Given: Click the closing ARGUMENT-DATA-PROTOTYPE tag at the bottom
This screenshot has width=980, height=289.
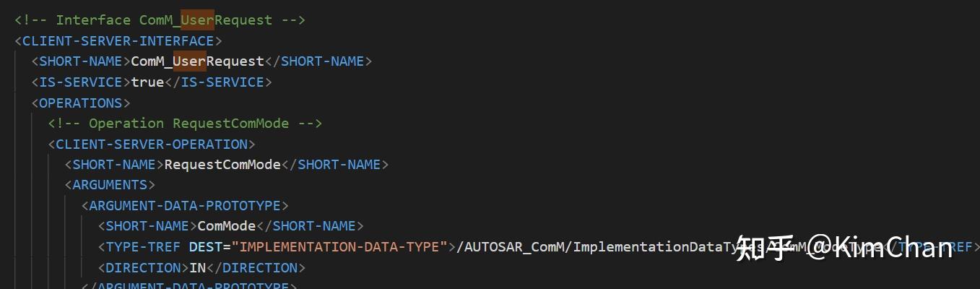Looking at the screenshot, I should [x=189, y=286].
